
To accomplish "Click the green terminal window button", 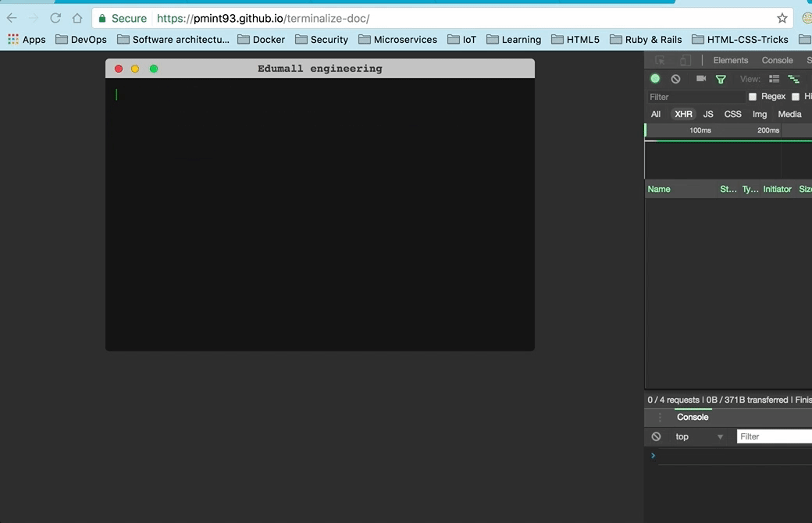I will (154, 69).
